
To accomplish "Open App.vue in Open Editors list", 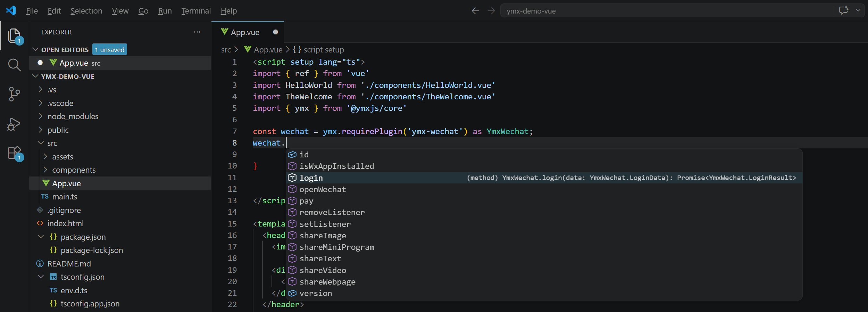I will pos(120,63).
